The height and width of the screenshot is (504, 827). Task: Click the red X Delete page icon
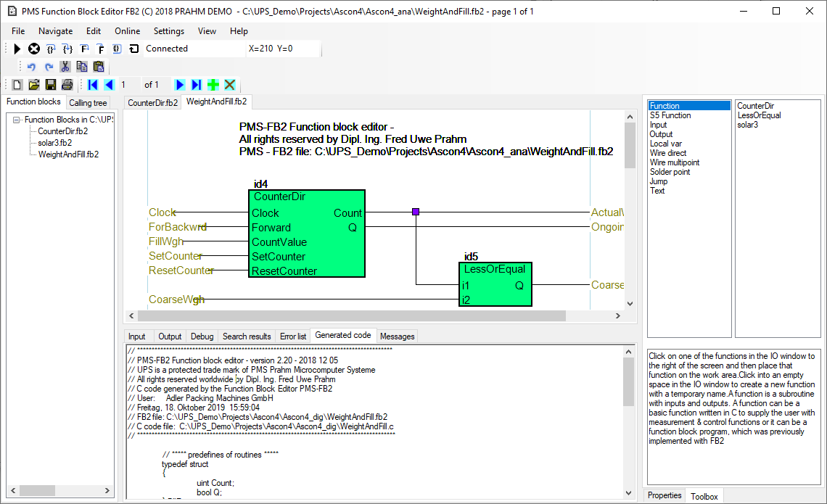(229, 84)
